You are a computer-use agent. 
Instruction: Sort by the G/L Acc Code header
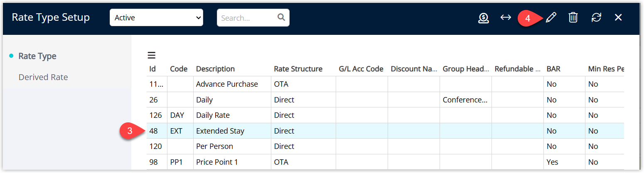(361, 69)
